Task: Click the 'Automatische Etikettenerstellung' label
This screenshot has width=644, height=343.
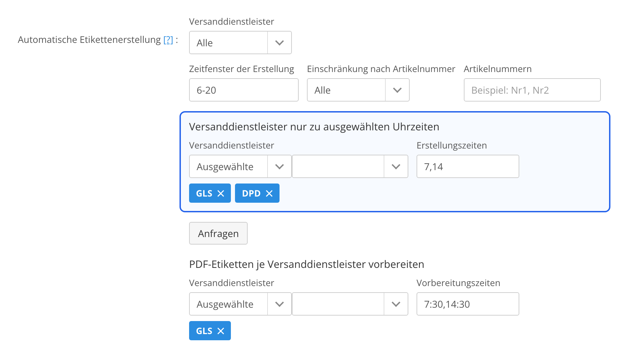Action: point(89,40)
